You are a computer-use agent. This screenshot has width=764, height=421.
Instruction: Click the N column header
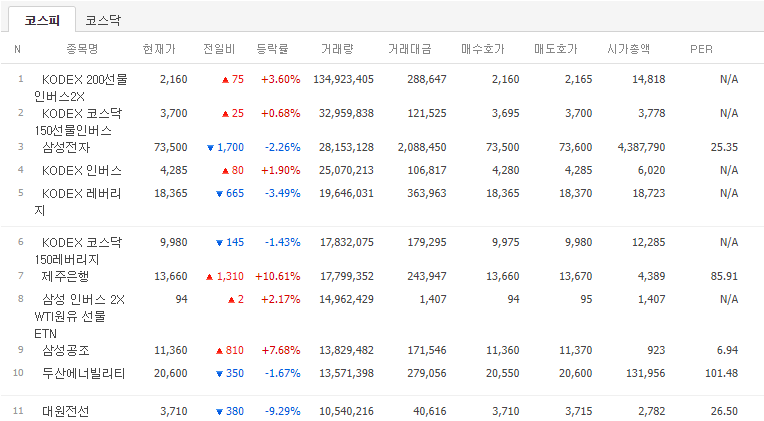pos(18,49)
